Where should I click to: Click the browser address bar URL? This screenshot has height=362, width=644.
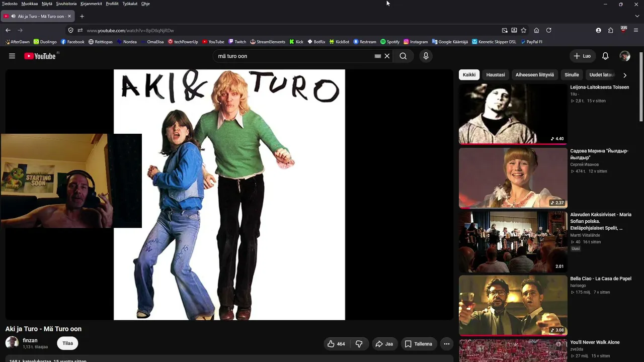pos(130,30)
